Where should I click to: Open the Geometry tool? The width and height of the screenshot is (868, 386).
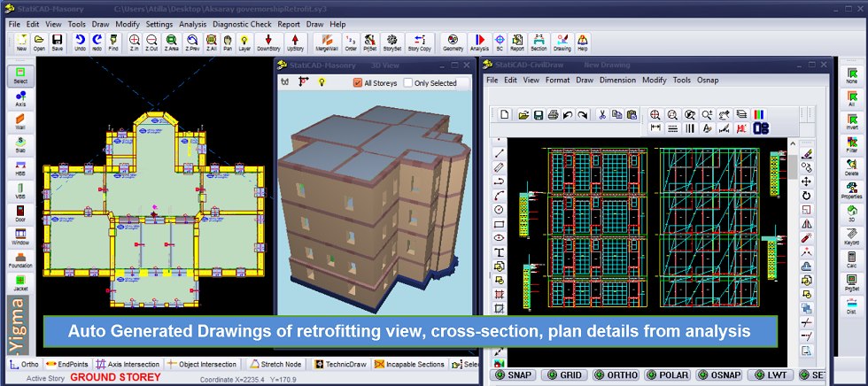point(453,42)
